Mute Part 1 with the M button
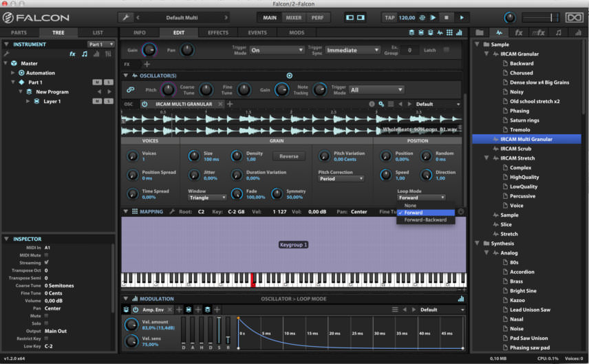This screenshot has height=364, width=589. 97,83
